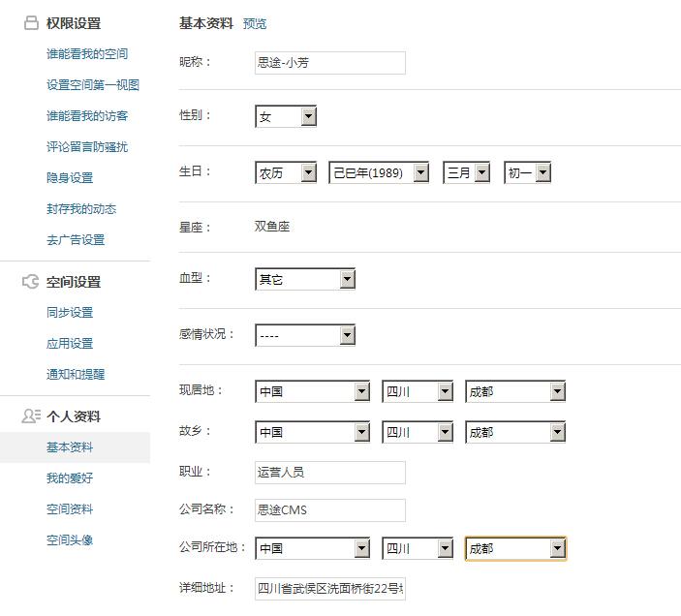Open the 公司所在地 country dropdown
This screenshot has width=681, height=616.
pyautogui.click(x=312, y=549)
